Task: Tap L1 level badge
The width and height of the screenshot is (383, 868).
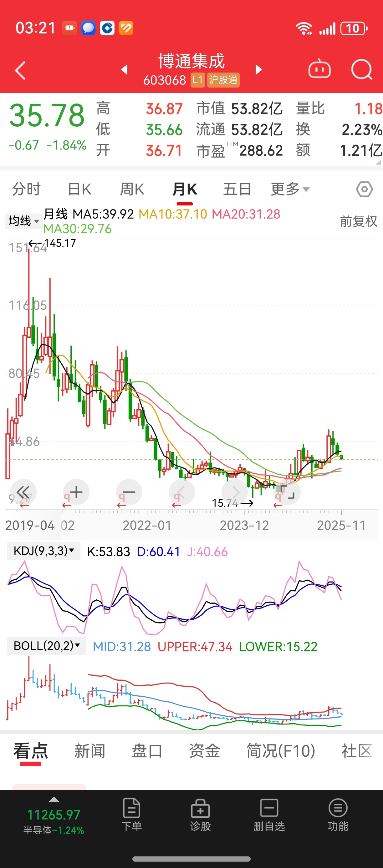Action: pos(197,80)
